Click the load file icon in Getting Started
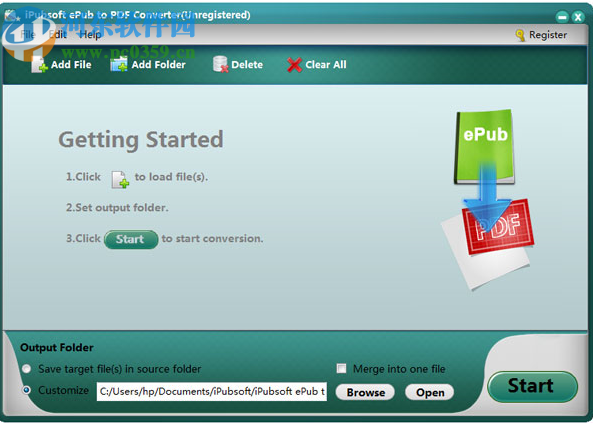 click(120, 179)
